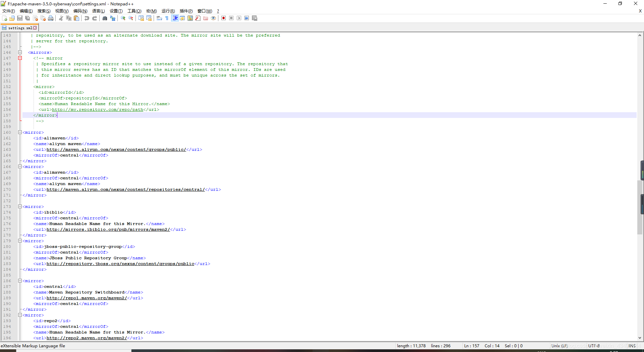Select the settings.xml tab

click(x=19, y=28)
